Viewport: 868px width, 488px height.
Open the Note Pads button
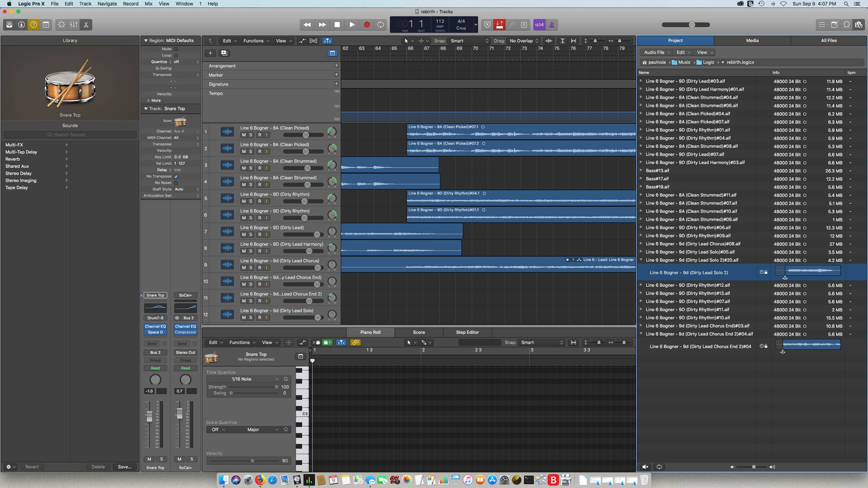(x=834, y=25)
